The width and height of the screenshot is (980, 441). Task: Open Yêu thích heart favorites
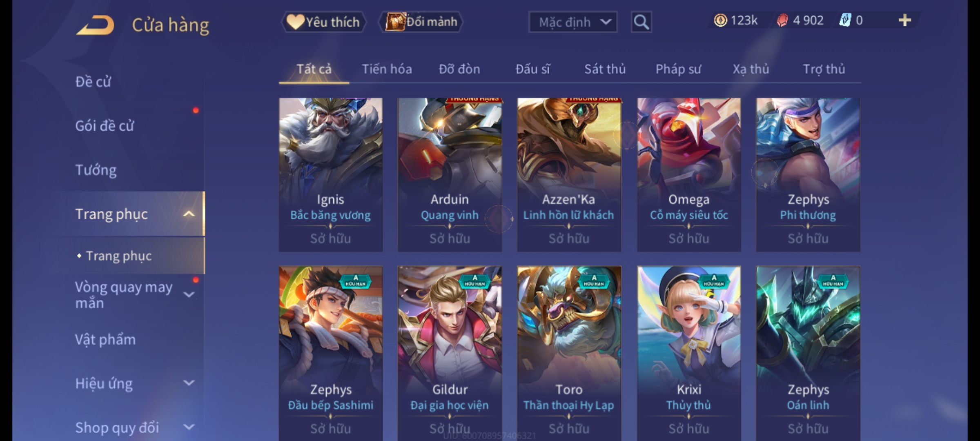(x=323, y=22)
